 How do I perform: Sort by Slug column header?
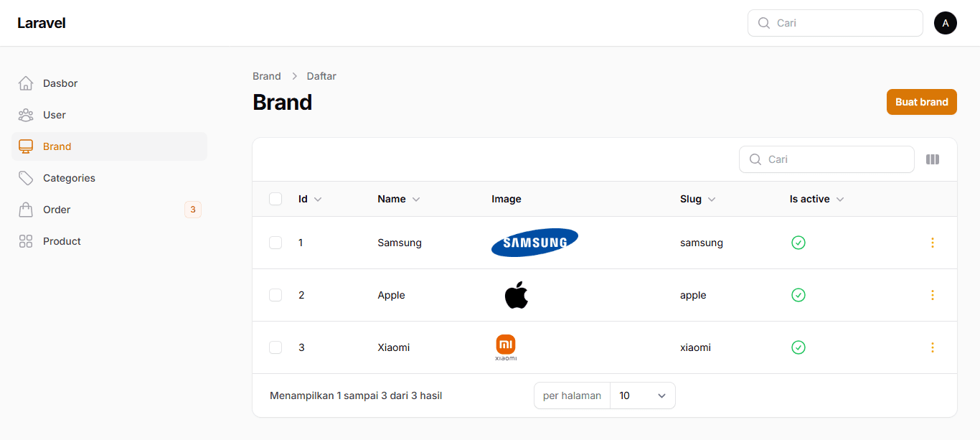(x=698, y=199)
